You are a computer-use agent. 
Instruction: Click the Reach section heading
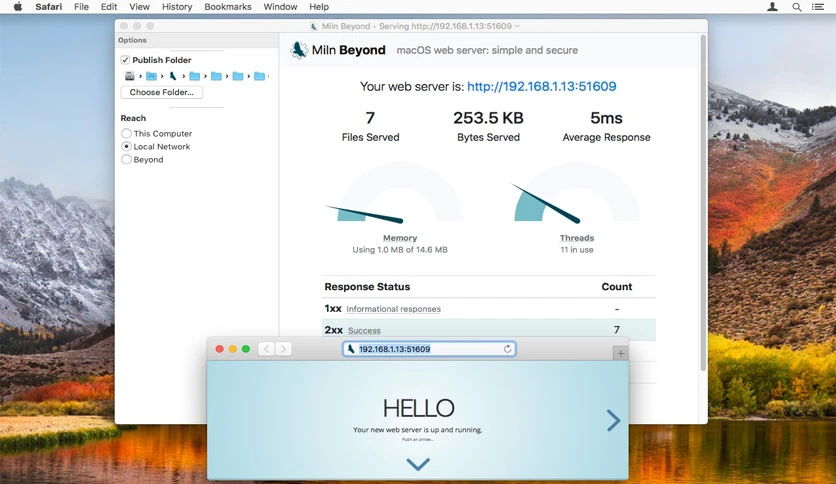(x=133, y=118)
